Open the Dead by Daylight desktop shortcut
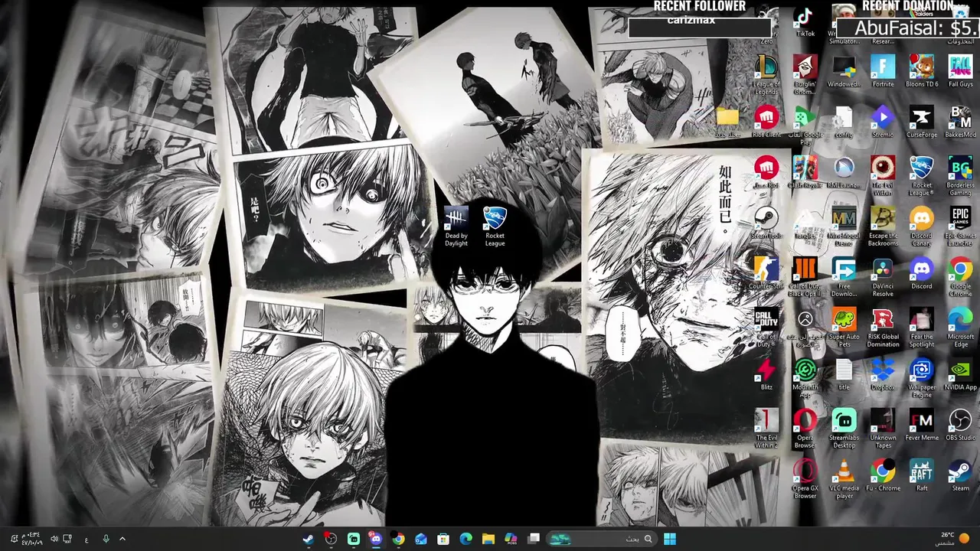The width and height of the screenshot is (980, 551). tap(456, 227)
